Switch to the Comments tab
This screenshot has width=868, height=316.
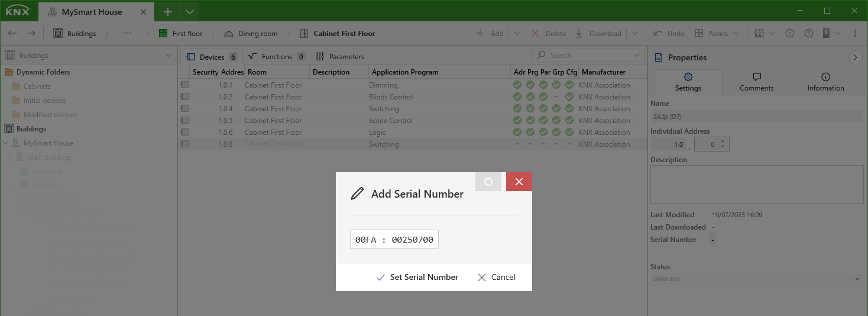point(756,82)
